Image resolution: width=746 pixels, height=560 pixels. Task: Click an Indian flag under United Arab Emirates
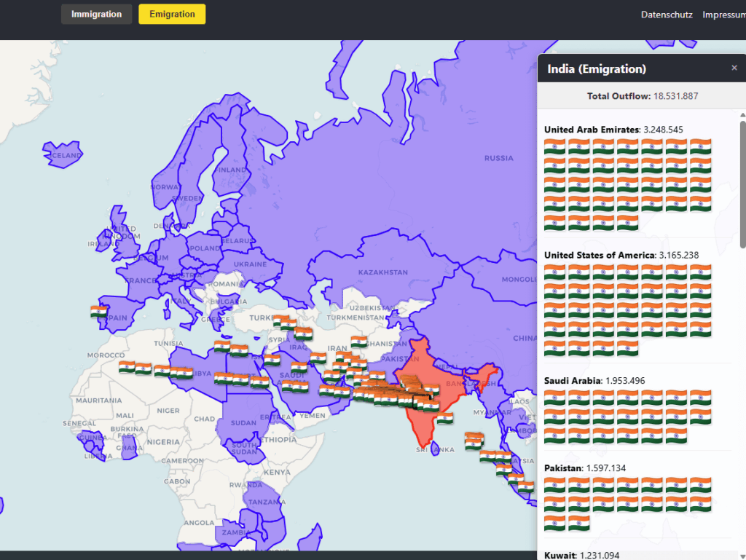click(x=554, y=148)
